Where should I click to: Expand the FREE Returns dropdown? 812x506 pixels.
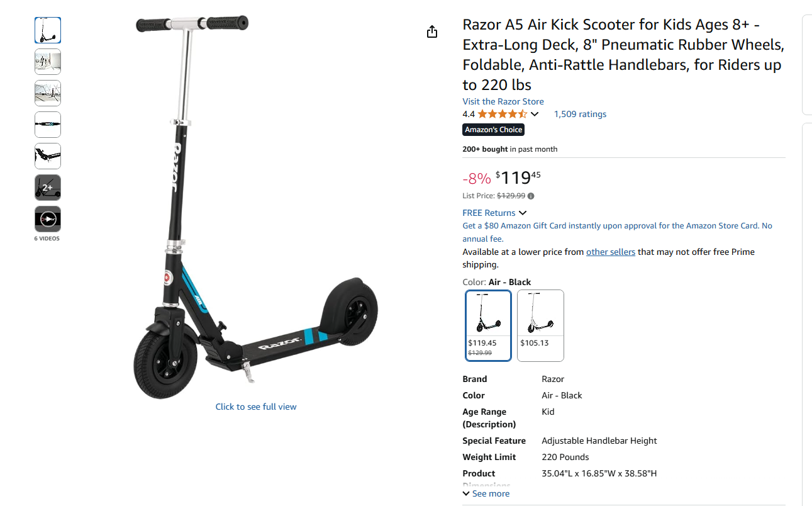tap(494, 213)
